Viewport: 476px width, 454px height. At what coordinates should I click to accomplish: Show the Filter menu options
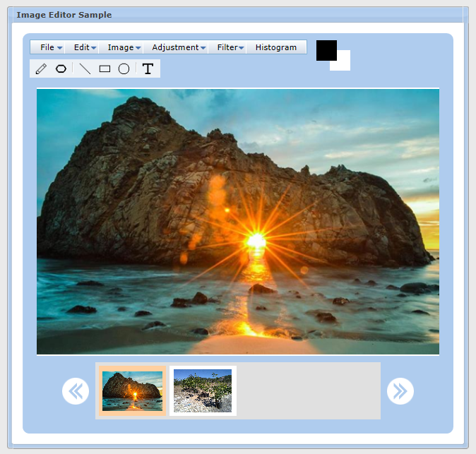click(x=230, y=47)
